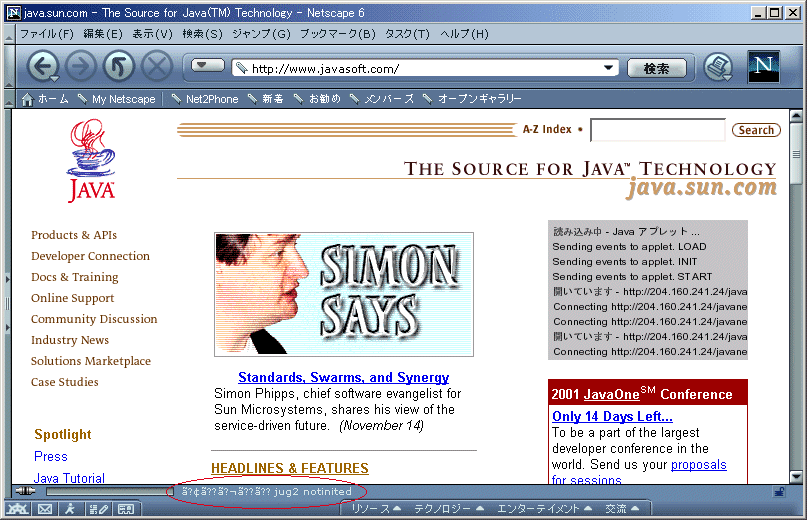Click the security lock icon in status bar
The image size is (807, 520).
click(x=779, y=492)
